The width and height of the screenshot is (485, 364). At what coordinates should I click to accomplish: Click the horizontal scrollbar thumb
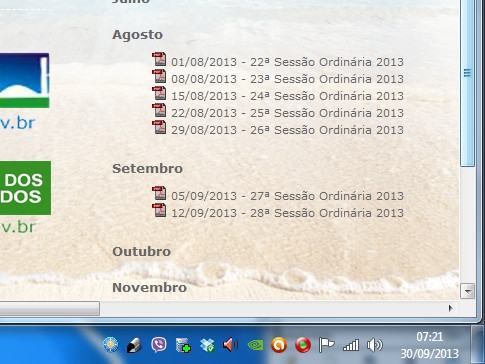[x=49, y=308]
